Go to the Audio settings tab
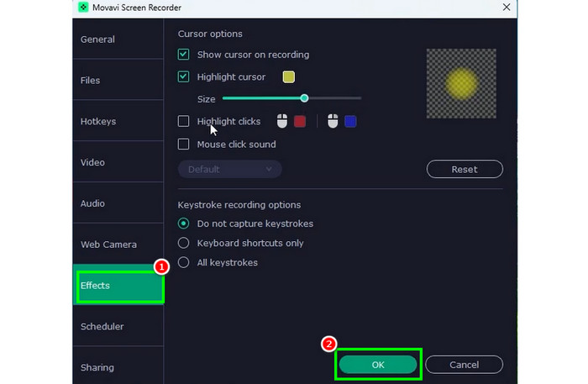 [118, 203]
